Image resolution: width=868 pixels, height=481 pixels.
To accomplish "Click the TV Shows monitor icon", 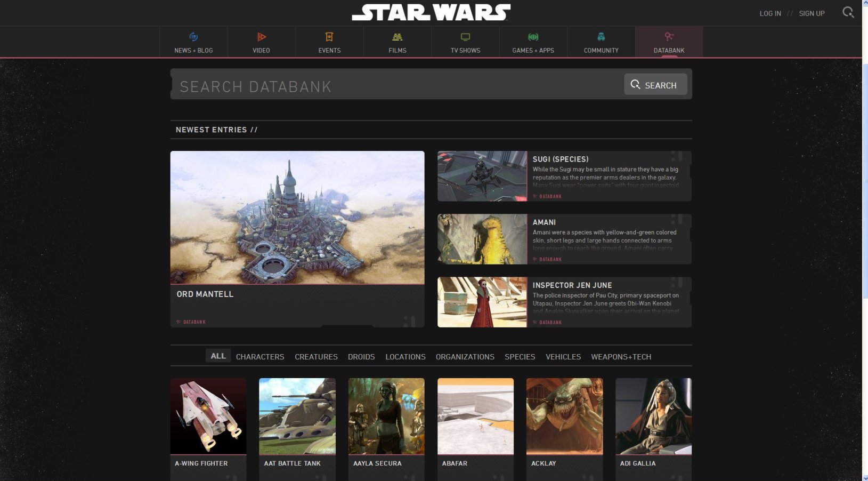I will [465, 37].
